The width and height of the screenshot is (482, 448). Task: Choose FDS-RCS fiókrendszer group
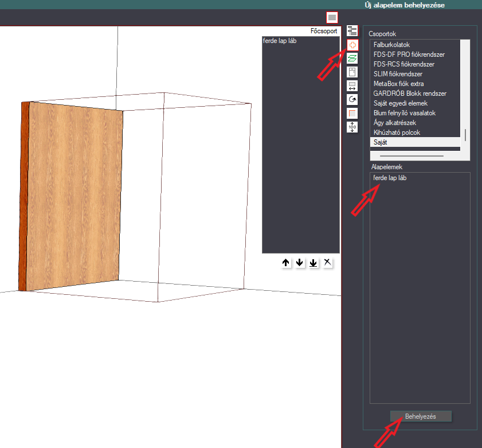coord(415,64)
